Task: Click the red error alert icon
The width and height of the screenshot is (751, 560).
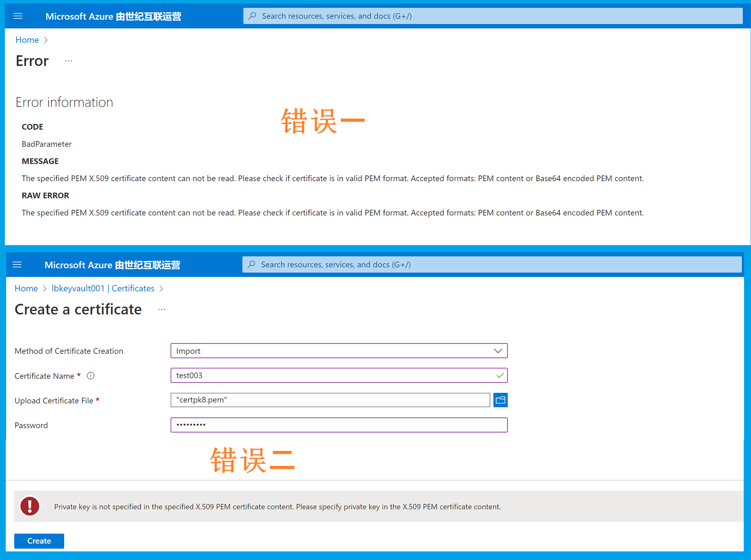Action: [x=30, y=506]
